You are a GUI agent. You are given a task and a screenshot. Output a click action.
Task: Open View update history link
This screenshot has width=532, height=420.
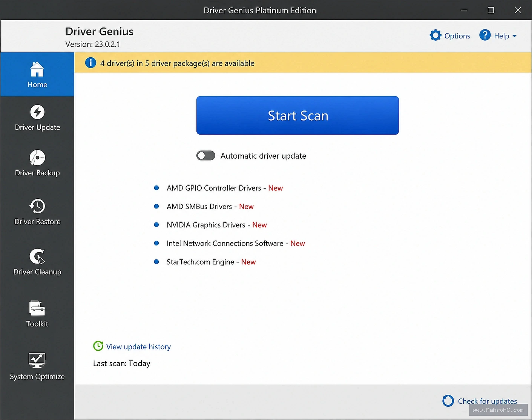click(138, 346)
